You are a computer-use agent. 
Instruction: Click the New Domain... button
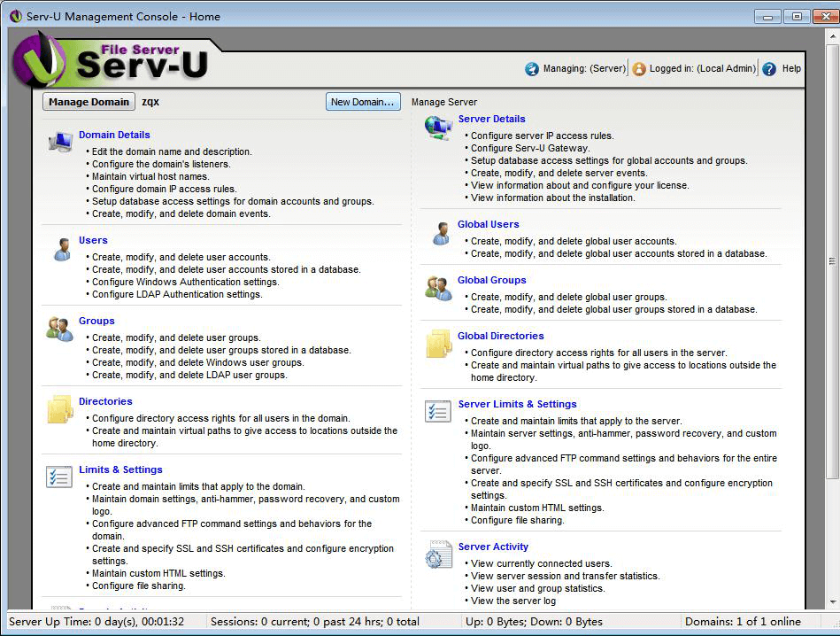point(363,102)
